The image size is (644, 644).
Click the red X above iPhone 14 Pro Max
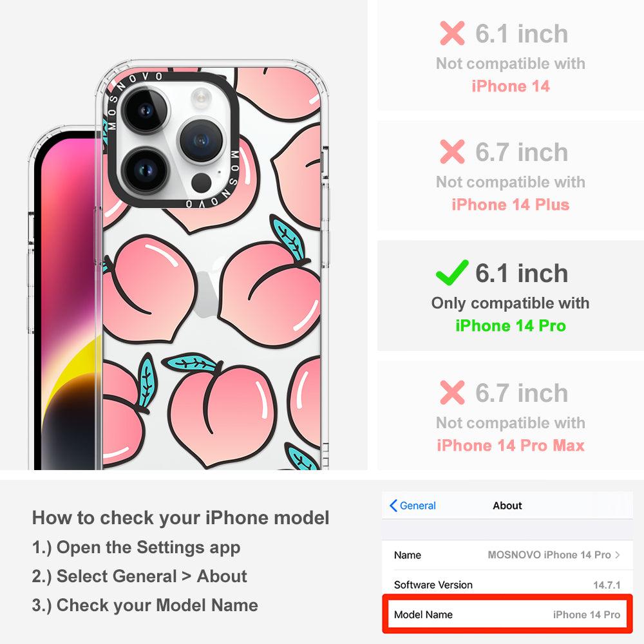click(452, 392)
